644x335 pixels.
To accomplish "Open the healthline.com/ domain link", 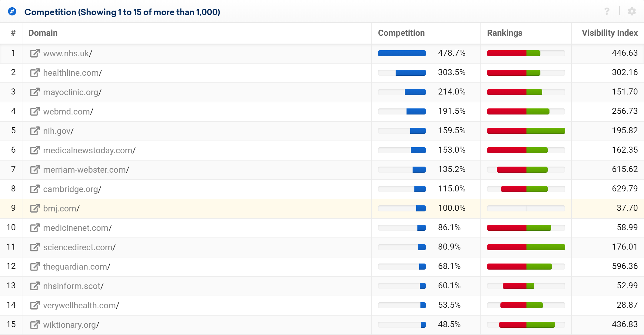I will point(72,73).
